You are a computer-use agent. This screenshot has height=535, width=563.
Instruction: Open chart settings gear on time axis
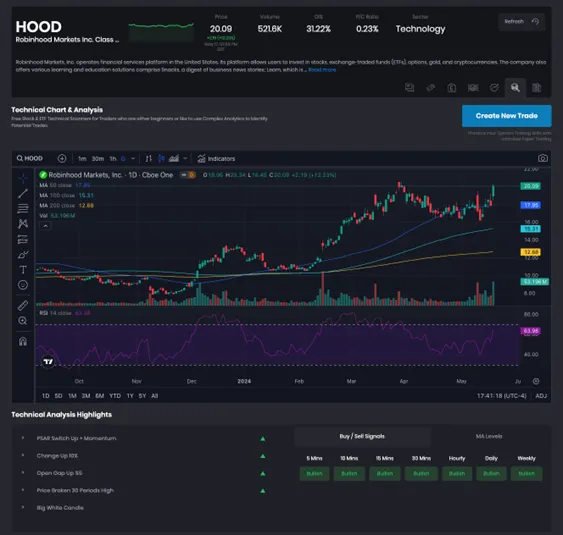tap(536, 381)
